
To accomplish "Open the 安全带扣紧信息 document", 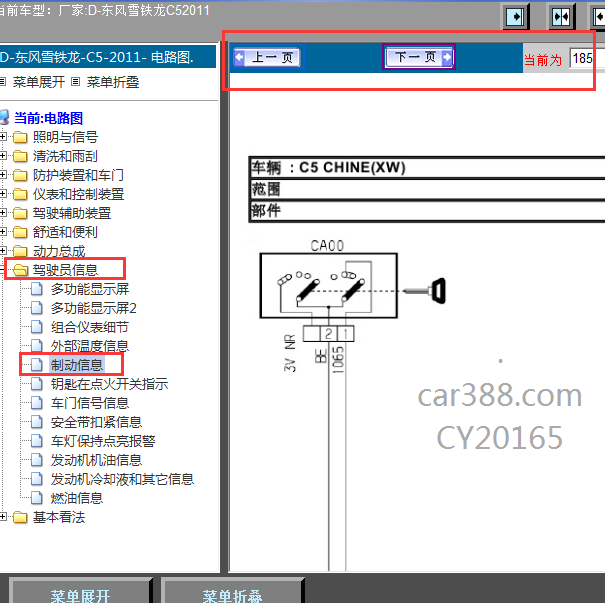I will [x=96, y=422].
